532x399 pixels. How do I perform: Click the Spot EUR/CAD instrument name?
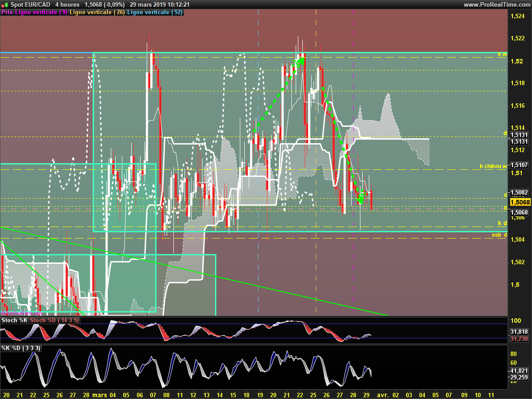point(30,4)
